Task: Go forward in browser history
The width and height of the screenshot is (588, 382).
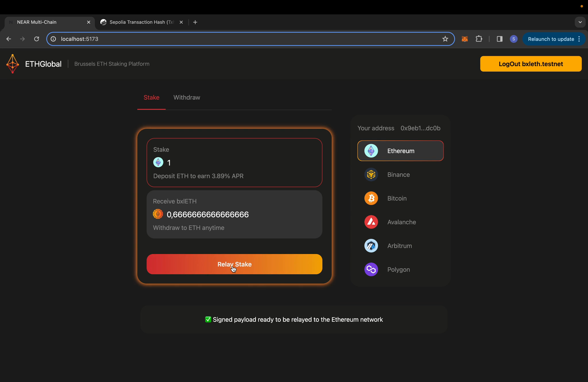Action: 22,39
